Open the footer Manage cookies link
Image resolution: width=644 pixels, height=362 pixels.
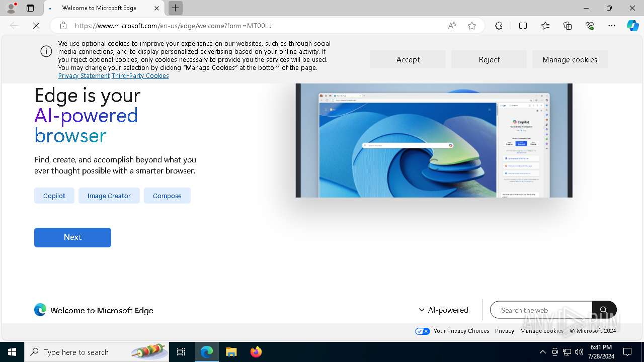click(x=542, y=331)
